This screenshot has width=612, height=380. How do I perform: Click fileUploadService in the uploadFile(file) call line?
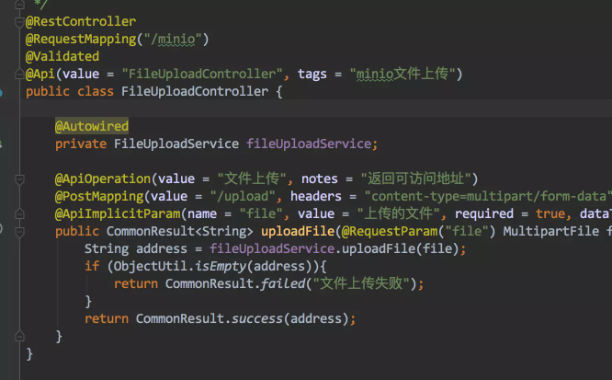click(272, 249)
